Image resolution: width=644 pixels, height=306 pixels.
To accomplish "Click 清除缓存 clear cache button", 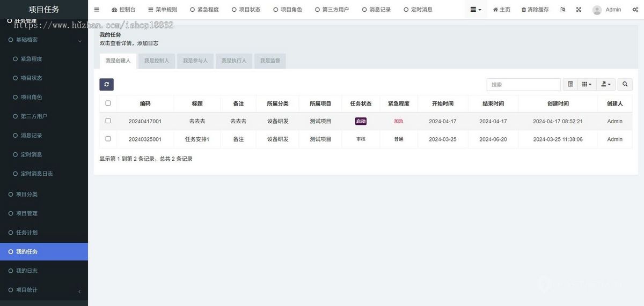I will pyautogui.click(x=535, y=10).
